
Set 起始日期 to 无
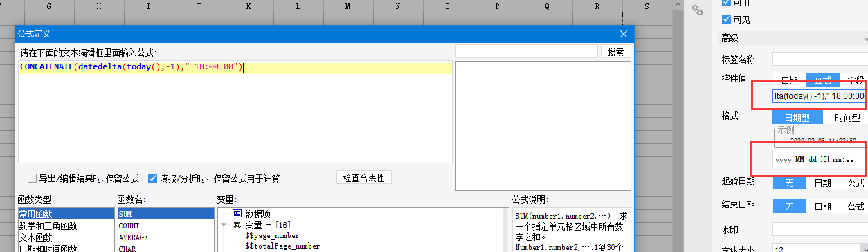coord(789,183)
